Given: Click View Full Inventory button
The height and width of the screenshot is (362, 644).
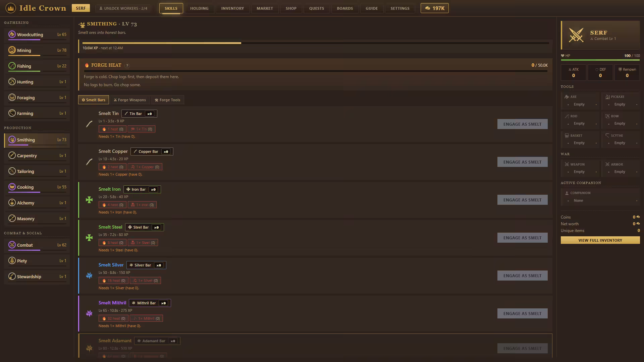Looking at the screenshot, I should click(x=600, y=240).
